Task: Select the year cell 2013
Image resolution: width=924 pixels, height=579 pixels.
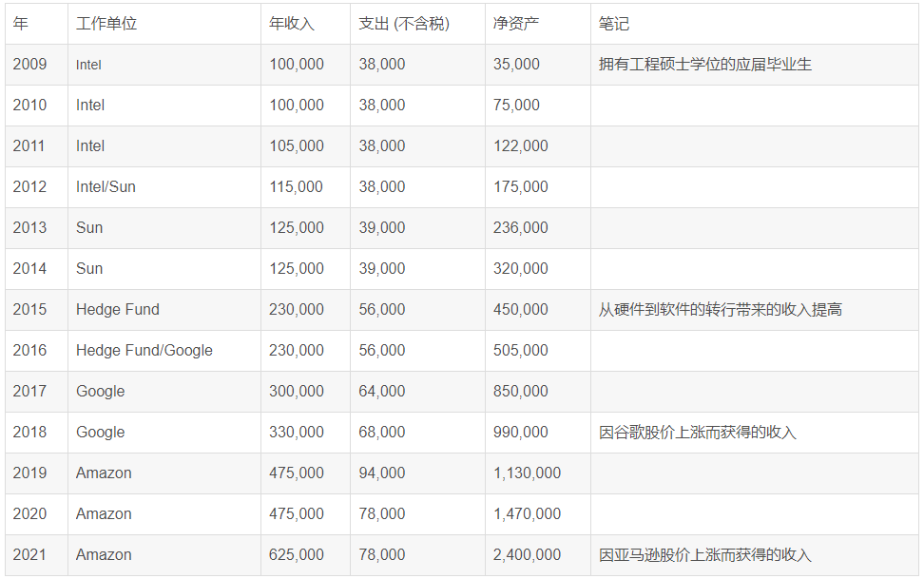Action: tap(30, 227)
